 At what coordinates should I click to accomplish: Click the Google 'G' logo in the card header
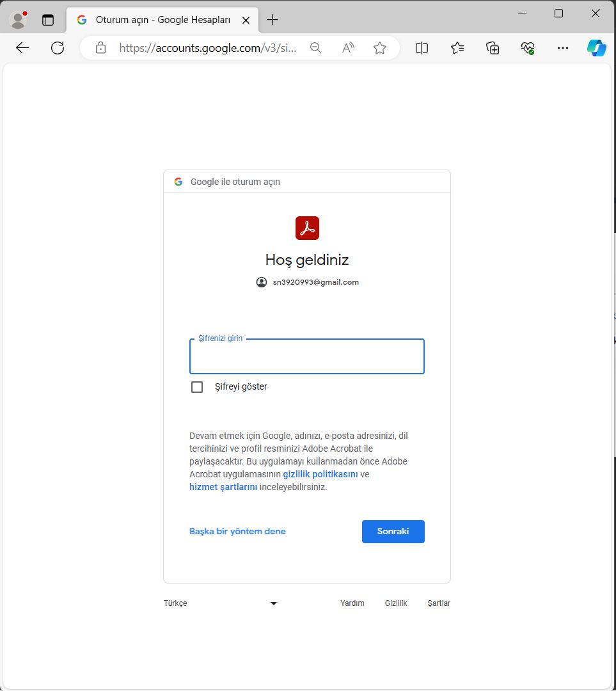coord(178,181)
